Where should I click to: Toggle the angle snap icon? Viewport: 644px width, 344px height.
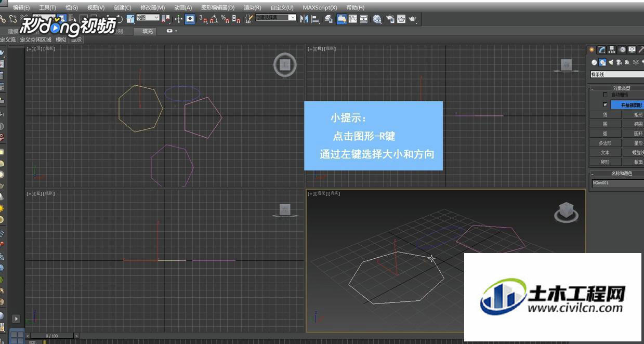click(x=214, y=19)
